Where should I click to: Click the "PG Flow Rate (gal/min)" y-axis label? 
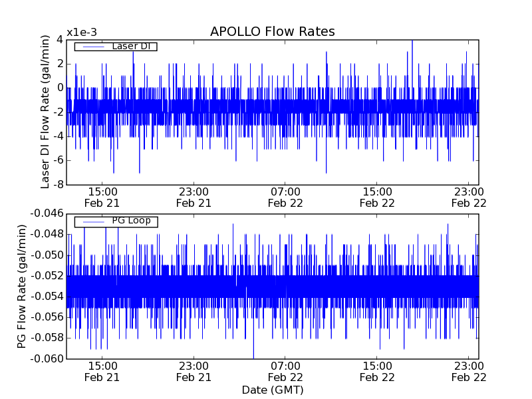[22, 286]
